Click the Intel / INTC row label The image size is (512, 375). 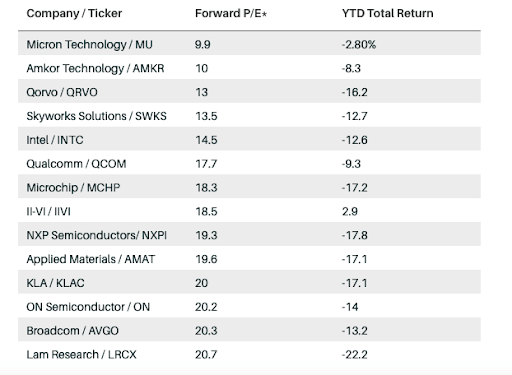[55, 140]
